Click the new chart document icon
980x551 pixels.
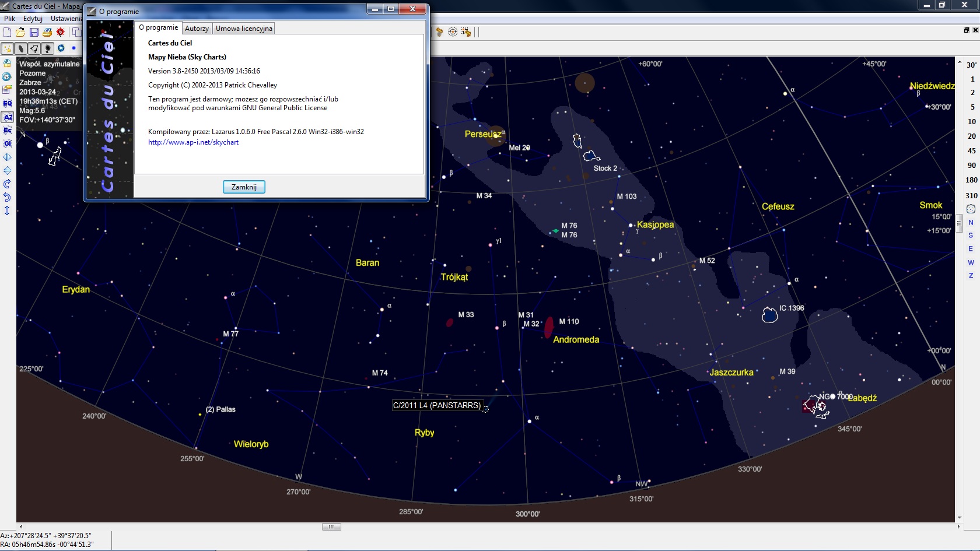coord(7,32)
